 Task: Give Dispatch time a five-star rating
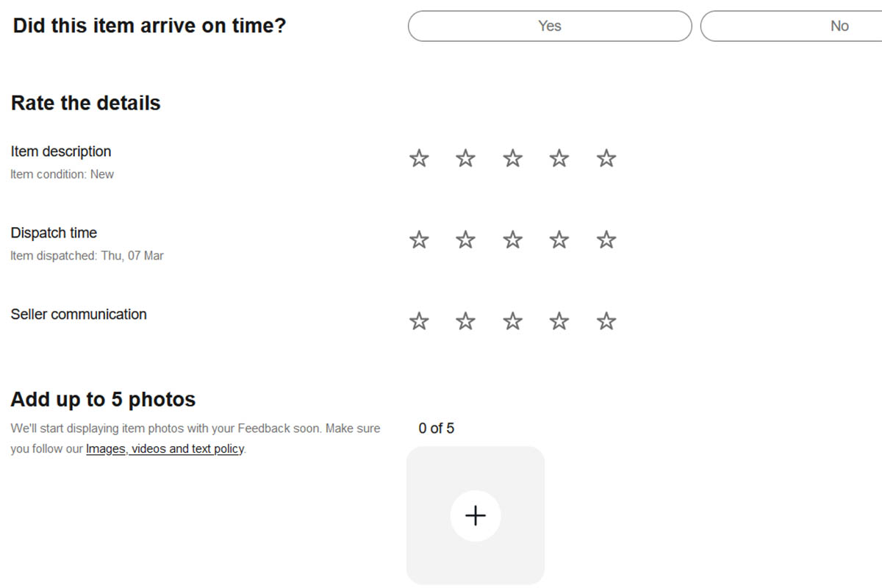606,239
